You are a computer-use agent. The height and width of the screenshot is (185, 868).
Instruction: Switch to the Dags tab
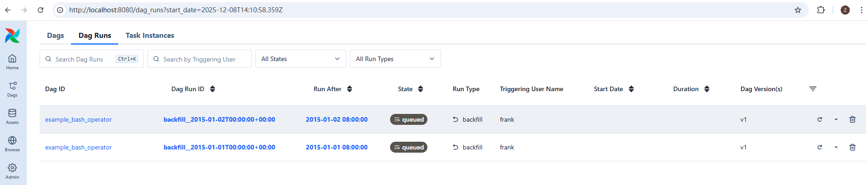[56, 36]
